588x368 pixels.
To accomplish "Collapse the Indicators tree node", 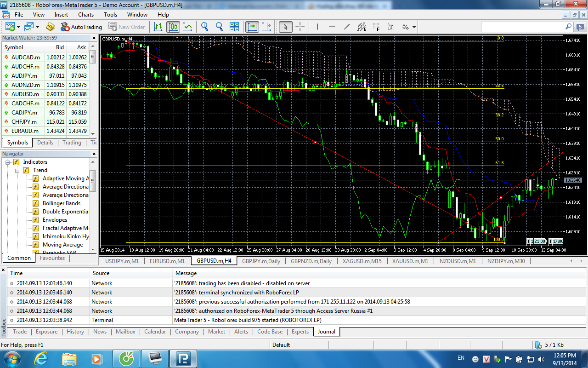I will click(x=8, y=162).
